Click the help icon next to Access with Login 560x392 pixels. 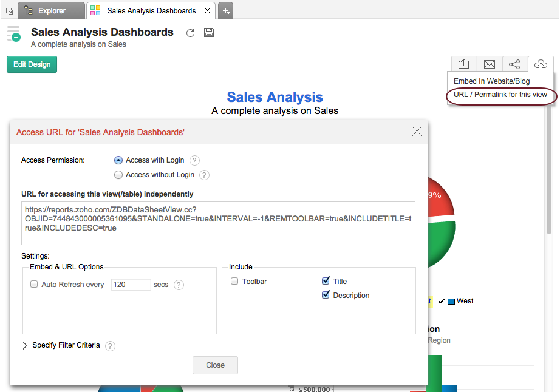tap(194, 161)
